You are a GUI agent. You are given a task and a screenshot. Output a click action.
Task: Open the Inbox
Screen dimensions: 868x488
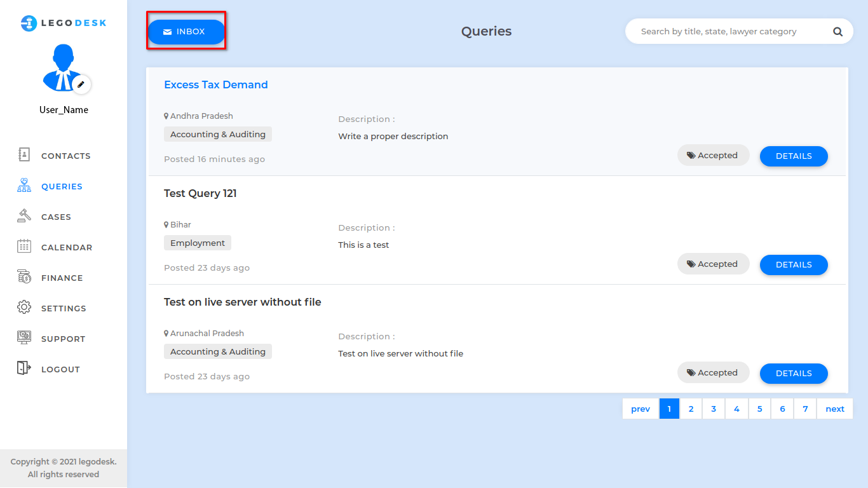point(186,32)
